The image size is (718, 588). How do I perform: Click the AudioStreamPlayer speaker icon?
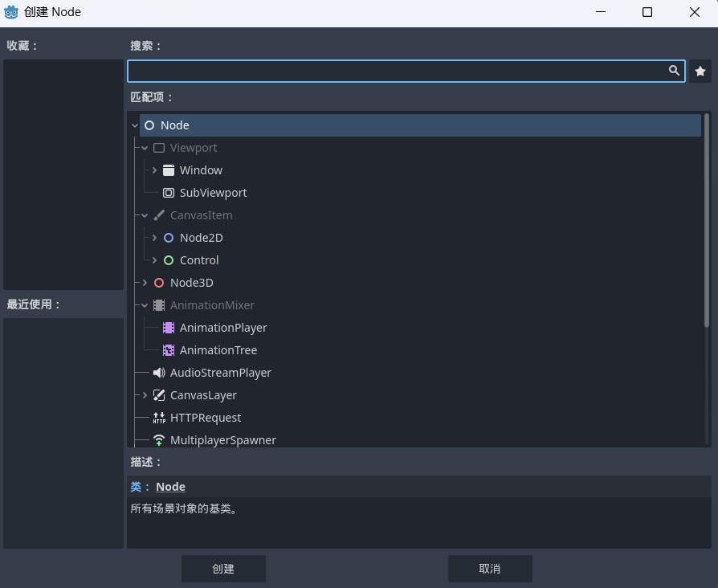(x=159, y=373)
